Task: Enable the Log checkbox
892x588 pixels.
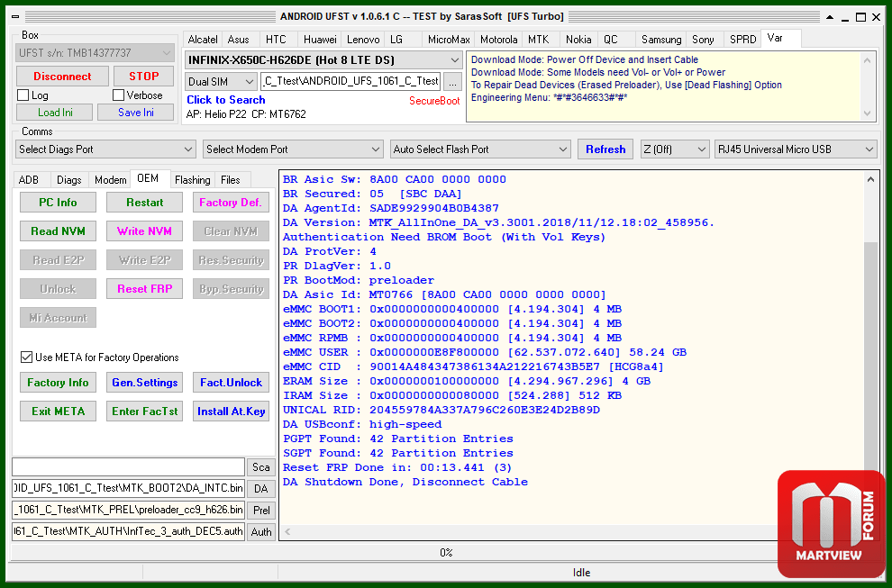Action: [23, 95]
